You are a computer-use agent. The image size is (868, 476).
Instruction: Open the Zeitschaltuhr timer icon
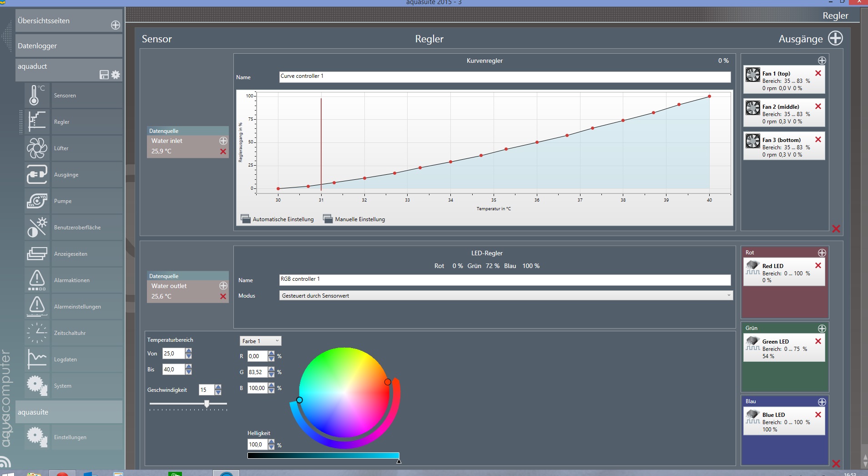click(36, 333)
